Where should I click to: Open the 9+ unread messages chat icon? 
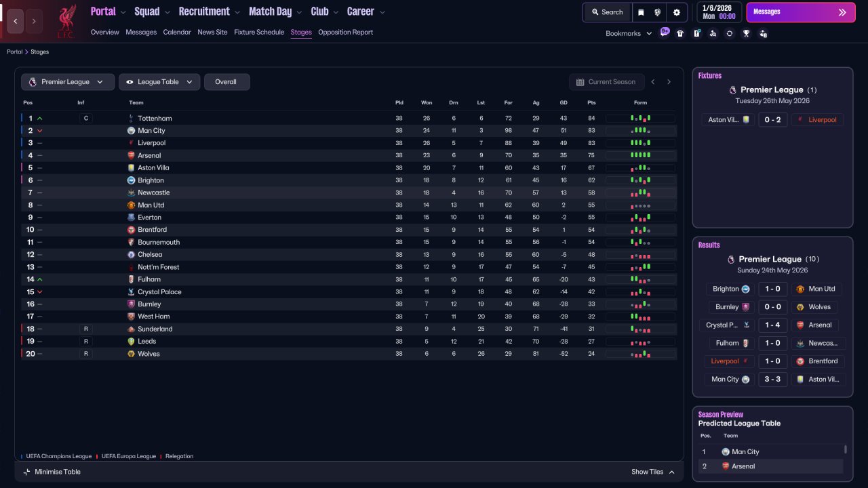tap(664, 33)
